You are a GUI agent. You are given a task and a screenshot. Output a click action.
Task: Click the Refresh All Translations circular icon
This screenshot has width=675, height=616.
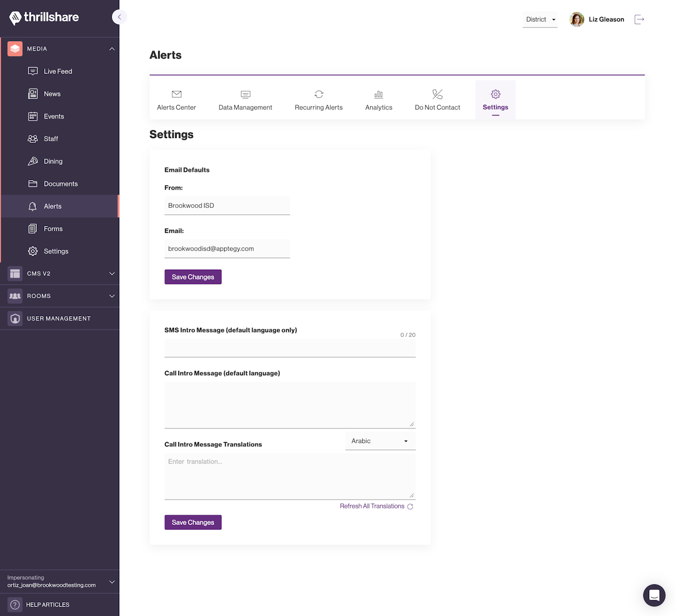(x=410, y=506)
